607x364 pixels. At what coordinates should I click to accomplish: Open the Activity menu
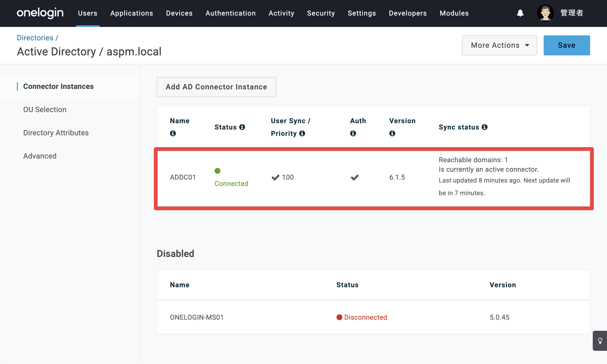pos(281,13)
